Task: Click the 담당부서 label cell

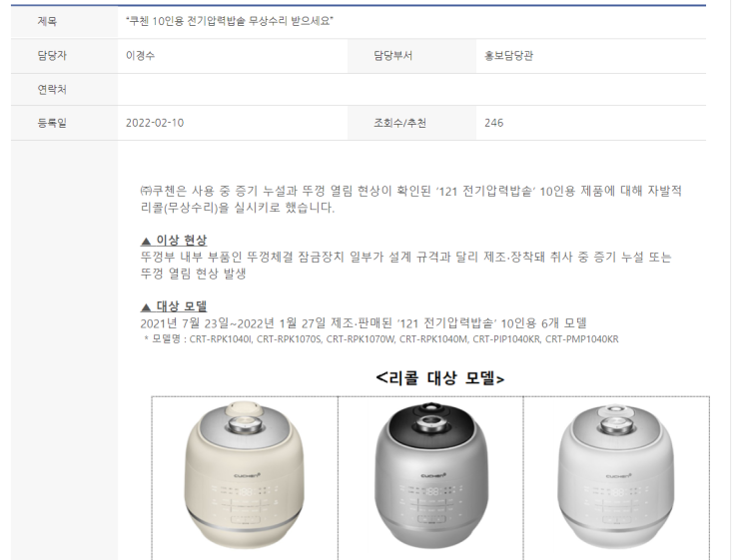Action: pos(411,56)
